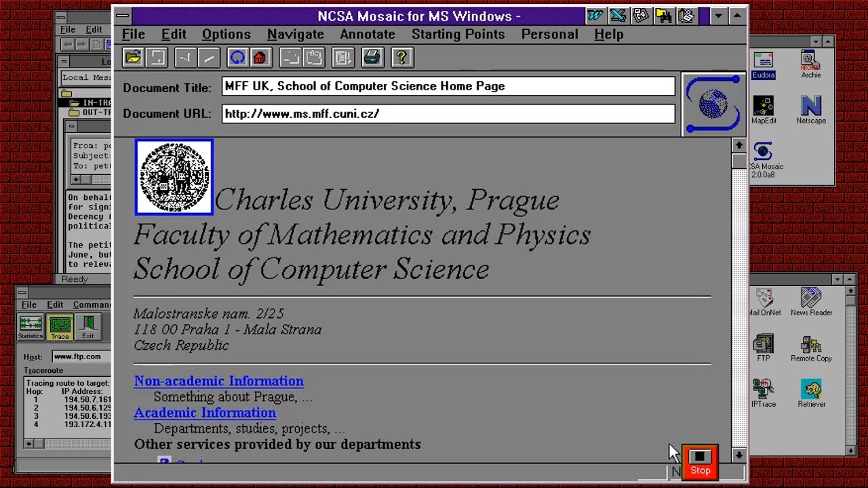This screenshot has height=488, width=868.
Task: Click the X Excel icon in title bar
Action: click(618, 16)
